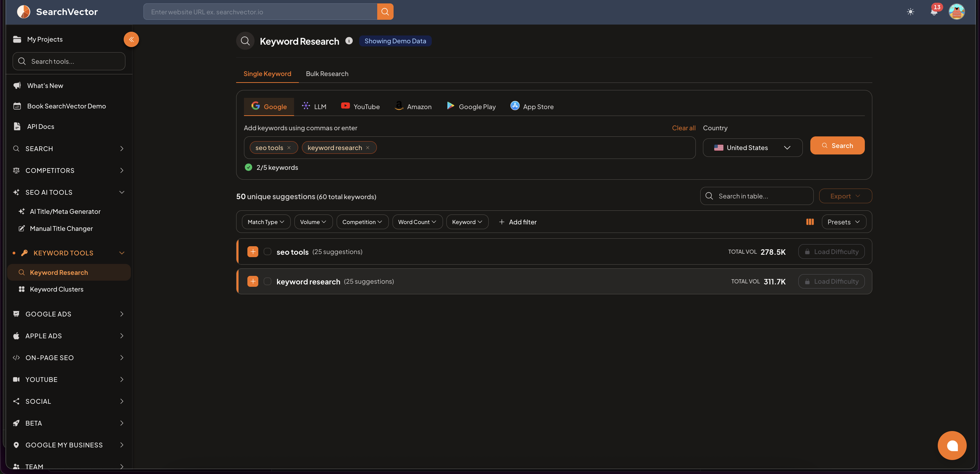The width and height of the screenshot is (980, 474).
Task: Collapse the KEYWORD TOOLS section
Action: [x=69, y=253]
